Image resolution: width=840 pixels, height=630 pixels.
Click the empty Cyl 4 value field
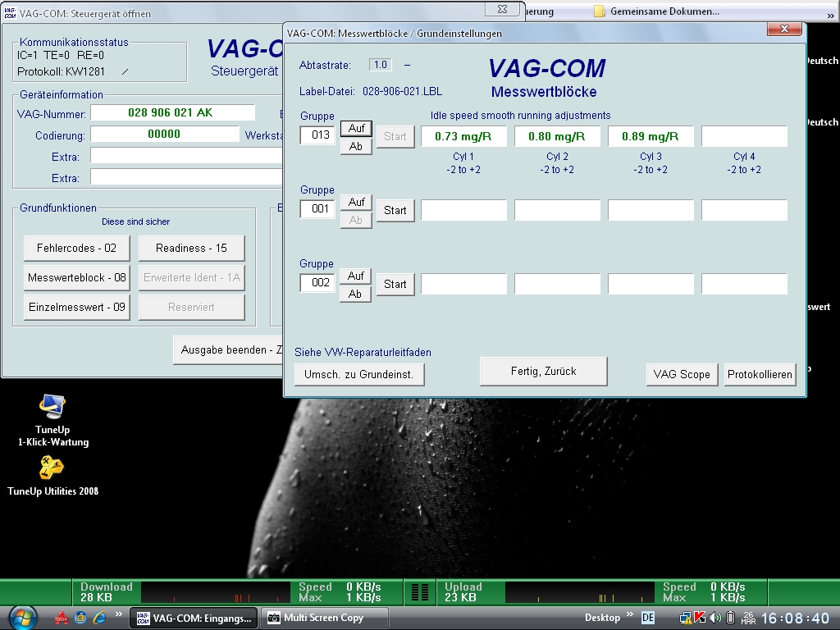pyautogui.click(x=744, y=137)
